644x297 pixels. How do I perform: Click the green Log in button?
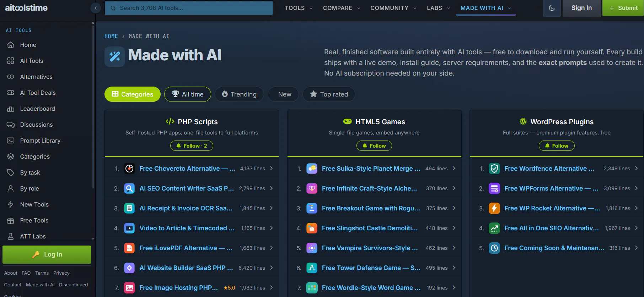coord(47,254)
